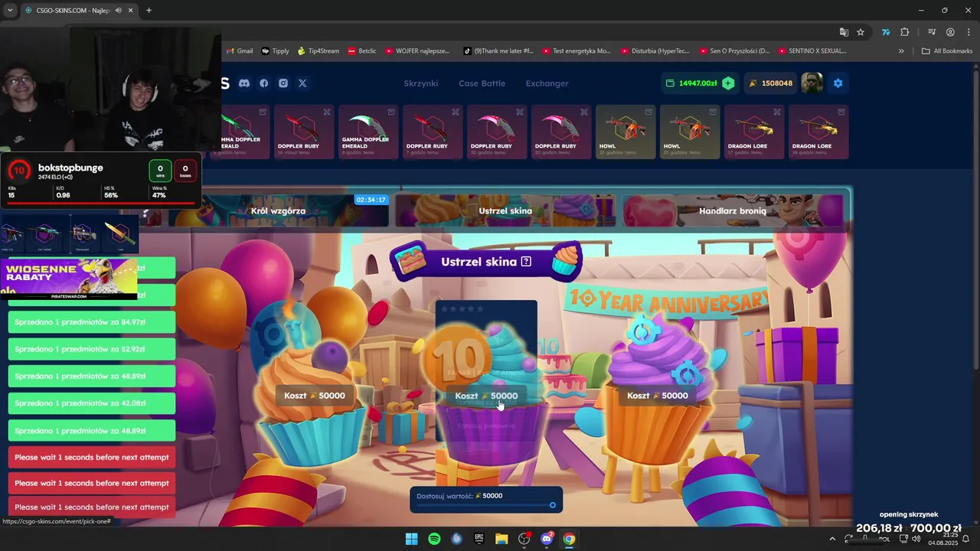Open the tab search dropdown arrow
980x551 pixels.
point(10,10)
